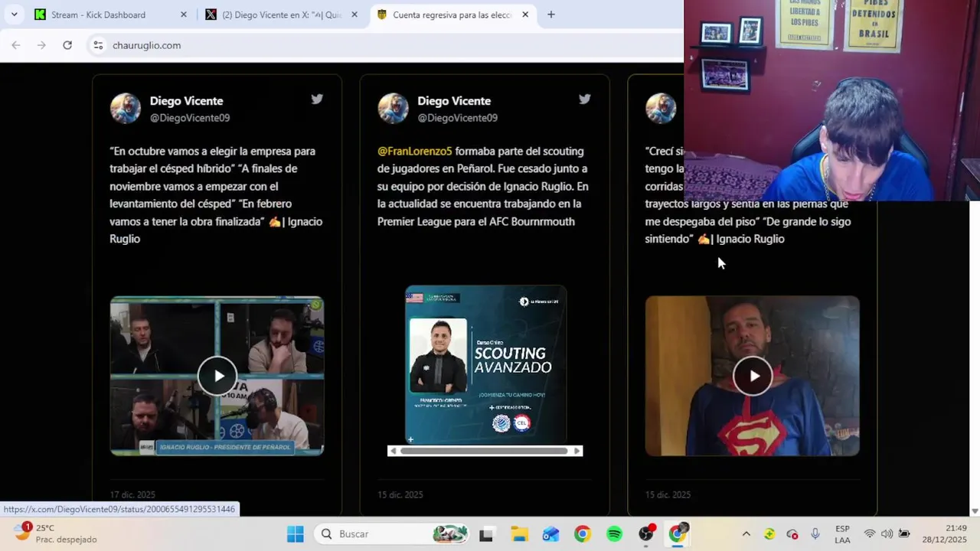Screen dimensions: 980x551
Task: Click the microphone tray icon
Action: (815, 534)
